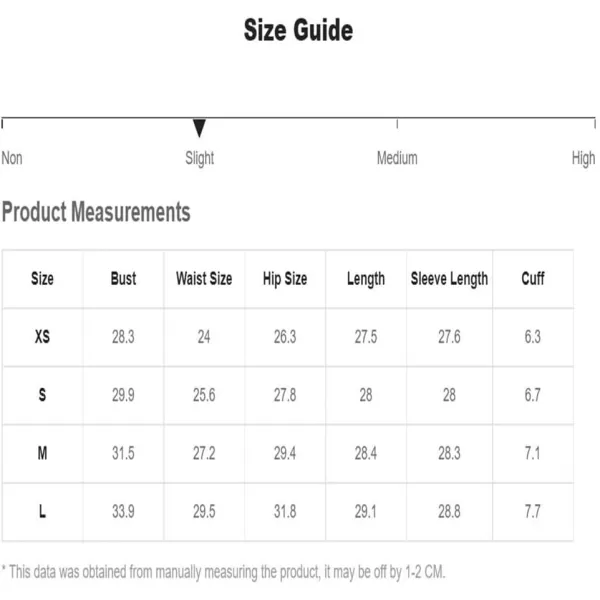Viewport: 600px width, 600px height.
Task: Select the M size row label
Action: click(42, 453)
